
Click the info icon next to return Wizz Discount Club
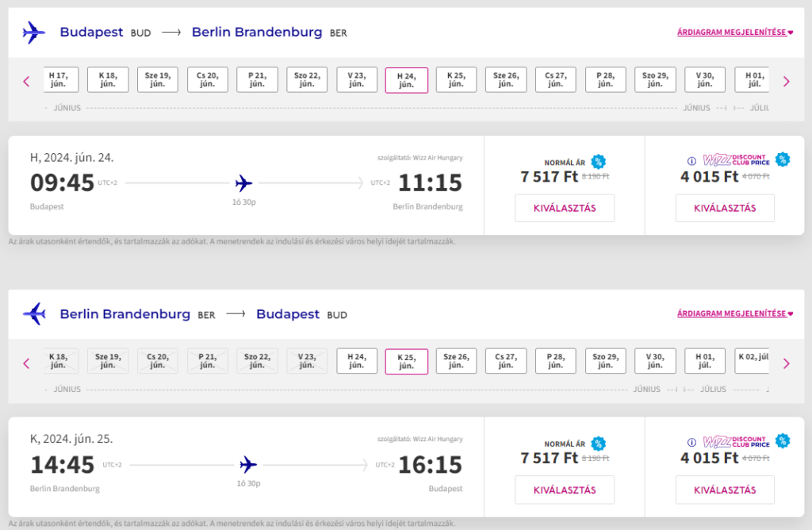691,443
